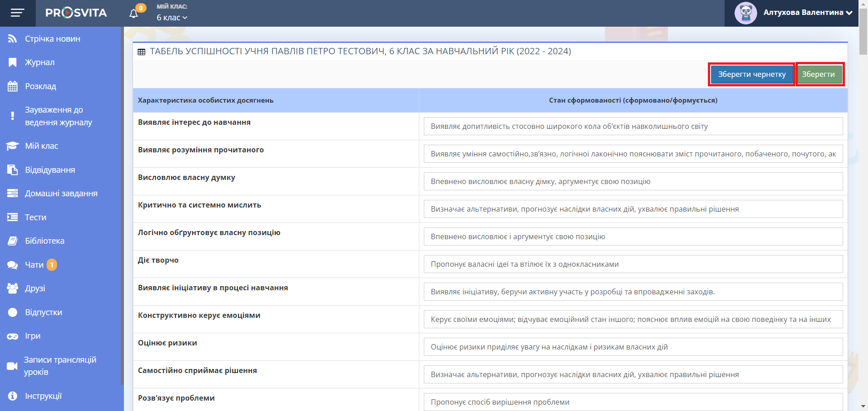This screenshot has height=411, width=868.
Task: Edit the Діє творчо text field
Action: click(x=633, y=264)
